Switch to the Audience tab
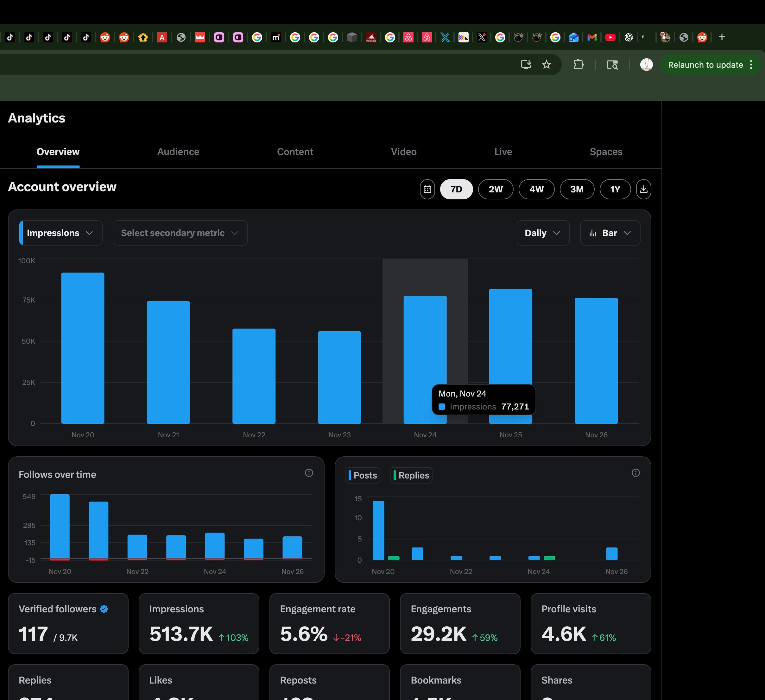The image size is (765, 700). [x=178, y=152]
